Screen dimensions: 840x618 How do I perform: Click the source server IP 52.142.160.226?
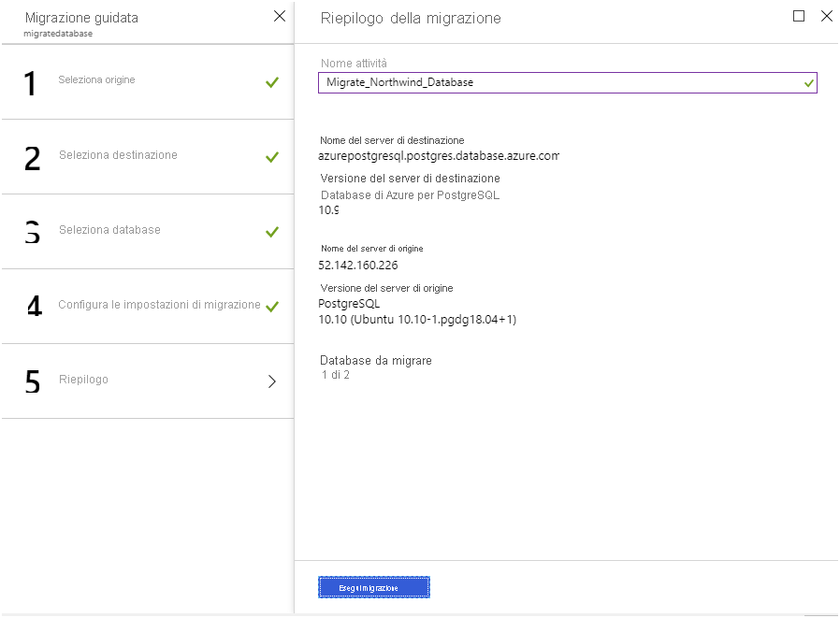(x=358, y=266)
